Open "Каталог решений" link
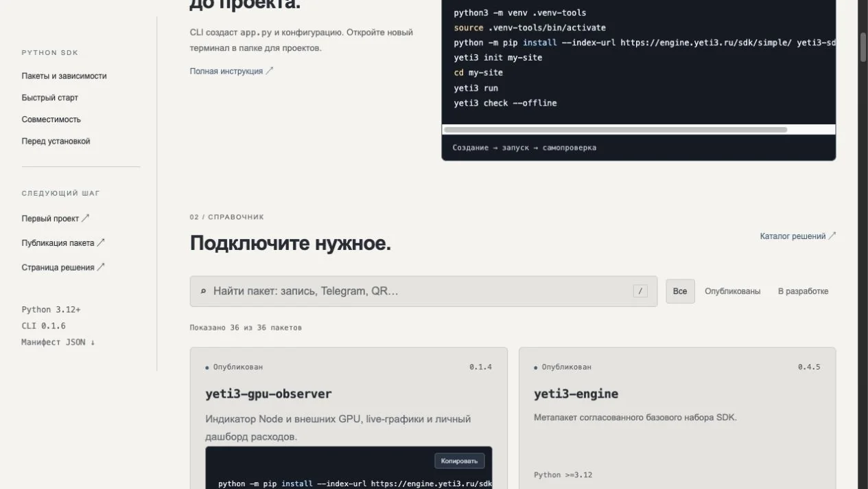 point(798,236)
